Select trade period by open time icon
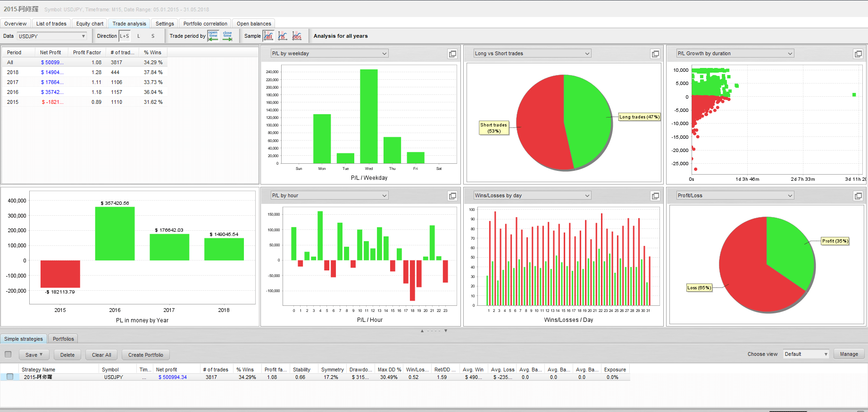This screenshot has width=868, height=412. pos(213,36)
